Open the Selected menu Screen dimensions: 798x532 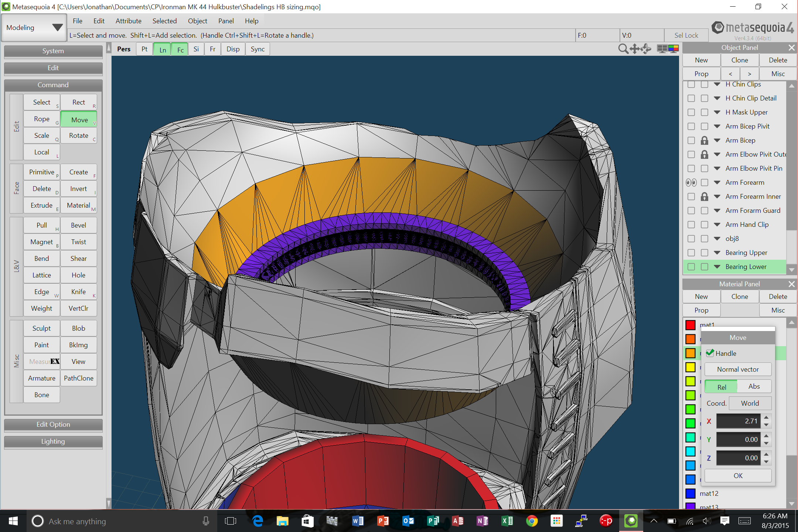[x=164, y=21]
